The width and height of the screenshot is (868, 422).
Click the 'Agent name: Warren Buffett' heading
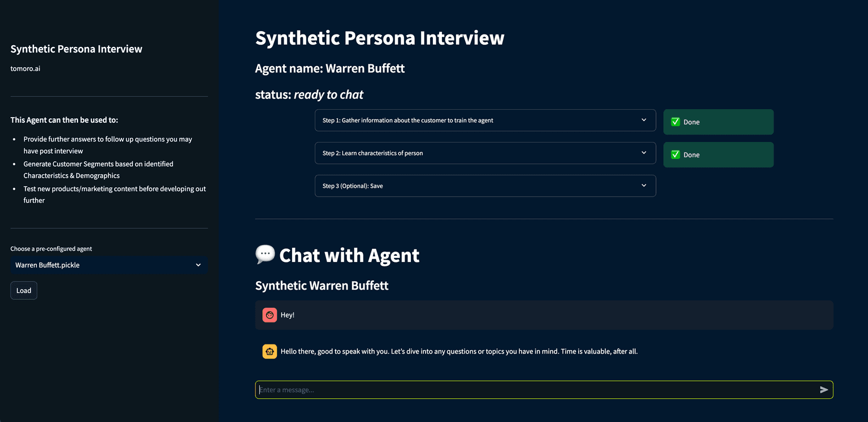330,68
